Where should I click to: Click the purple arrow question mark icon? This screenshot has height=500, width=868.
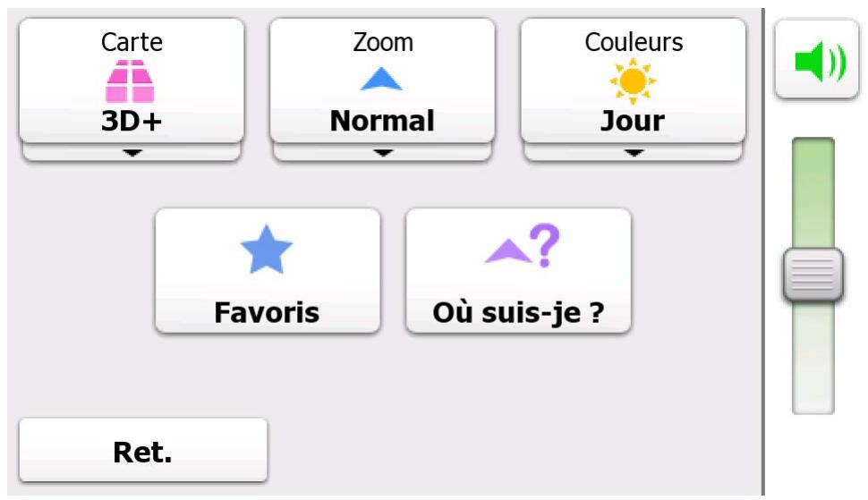pyautogui.click(x=523, y=249)
